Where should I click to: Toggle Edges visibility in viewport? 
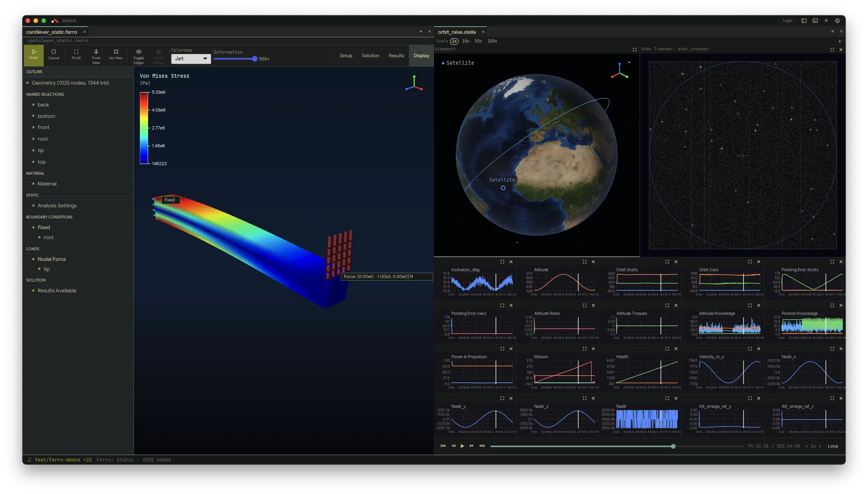click(139, 56)
